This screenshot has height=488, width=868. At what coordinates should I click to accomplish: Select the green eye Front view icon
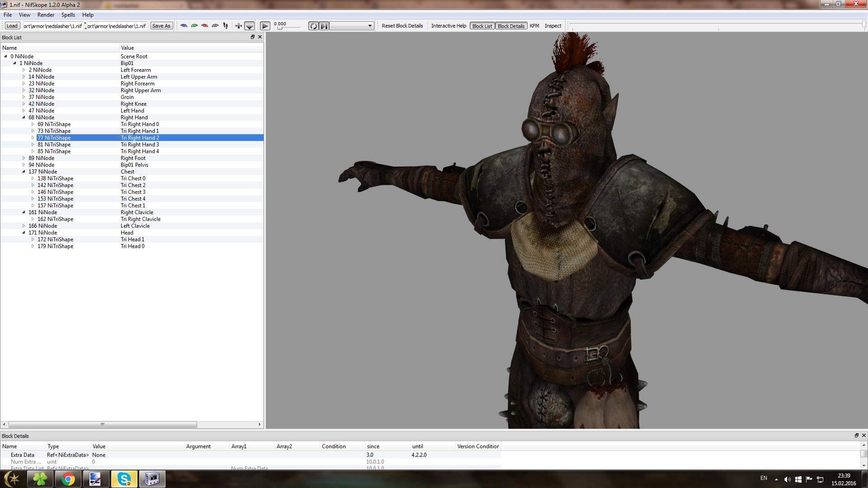(x=194, y=26)
